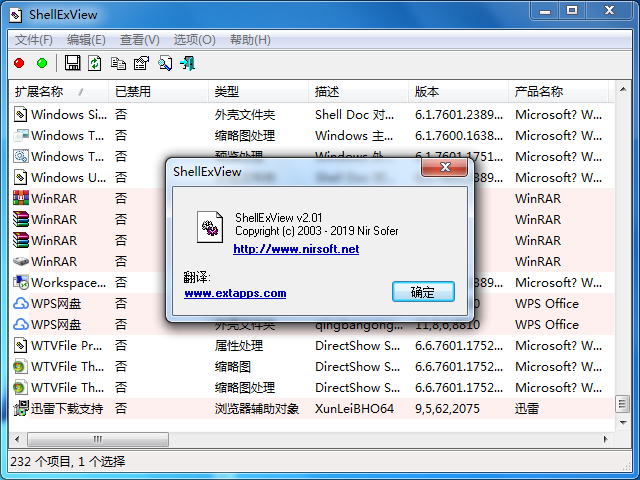Open the www.extapps.com translator link
This screenshot has height=480, width=640.
click(x=235, y=293)
